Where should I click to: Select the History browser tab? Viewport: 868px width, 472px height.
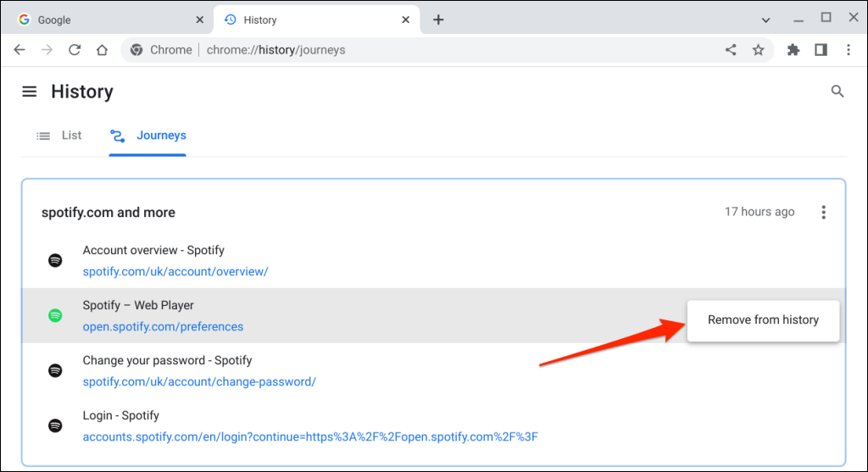(317, 20)
